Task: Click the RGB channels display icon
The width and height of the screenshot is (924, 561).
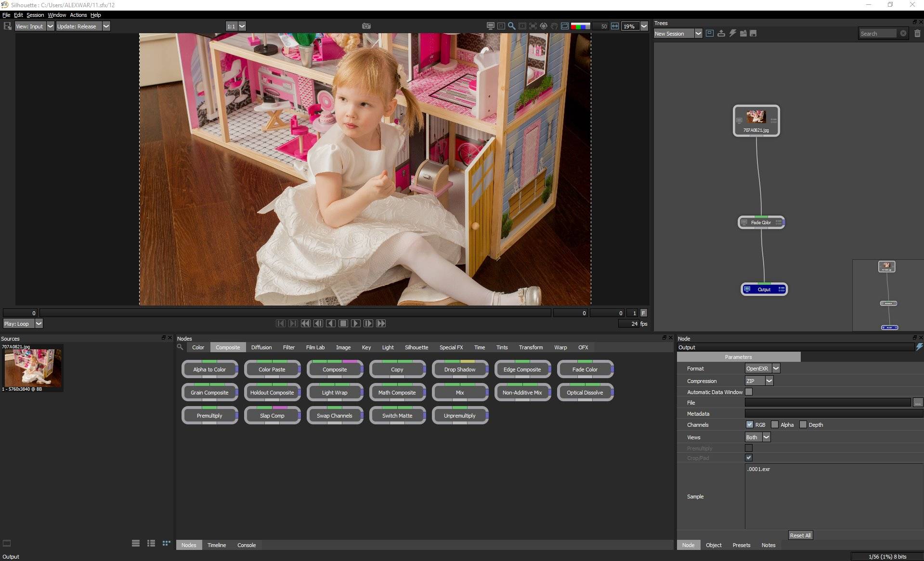Action: point(580,26)
